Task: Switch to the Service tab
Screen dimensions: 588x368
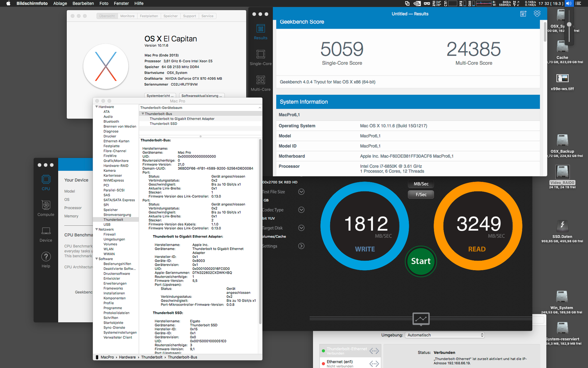Action: [207, 16]
